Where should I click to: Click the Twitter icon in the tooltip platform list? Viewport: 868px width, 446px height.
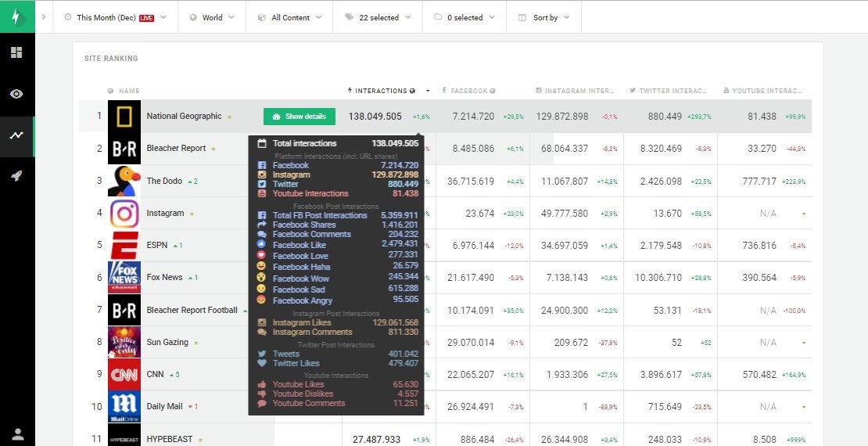tap(263, 184)
